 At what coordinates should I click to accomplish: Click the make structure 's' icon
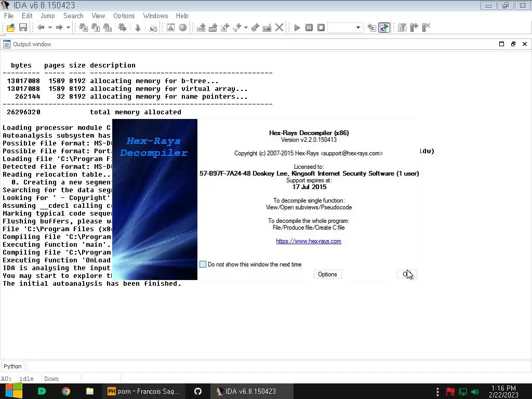pyautogui.click(x=237, y=28)
